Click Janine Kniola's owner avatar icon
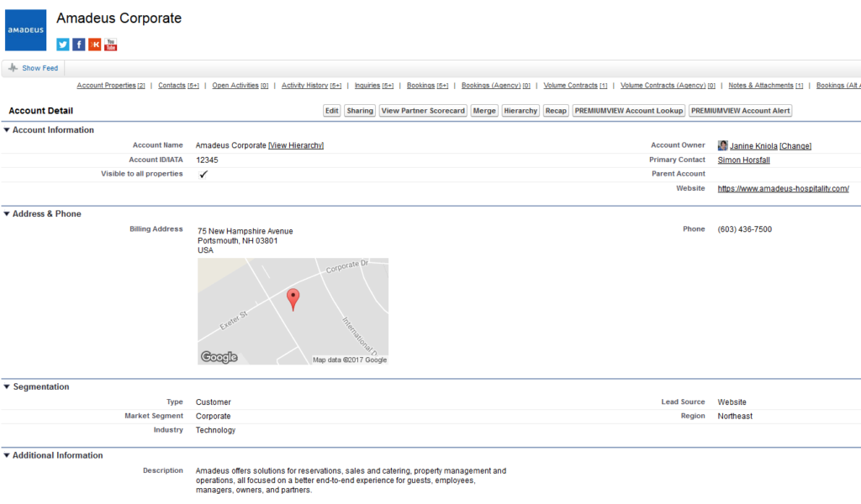 click(x=722, y=145)
